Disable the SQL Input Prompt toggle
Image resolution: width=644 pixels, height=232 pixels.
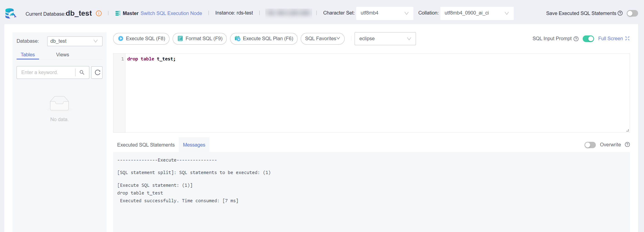(x=588, y=39)
